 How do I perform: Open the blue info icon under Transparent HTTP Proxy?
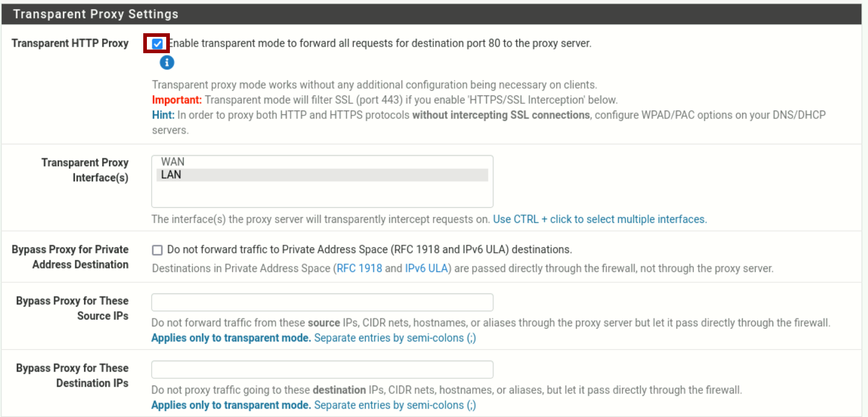[x=167, y=62]
